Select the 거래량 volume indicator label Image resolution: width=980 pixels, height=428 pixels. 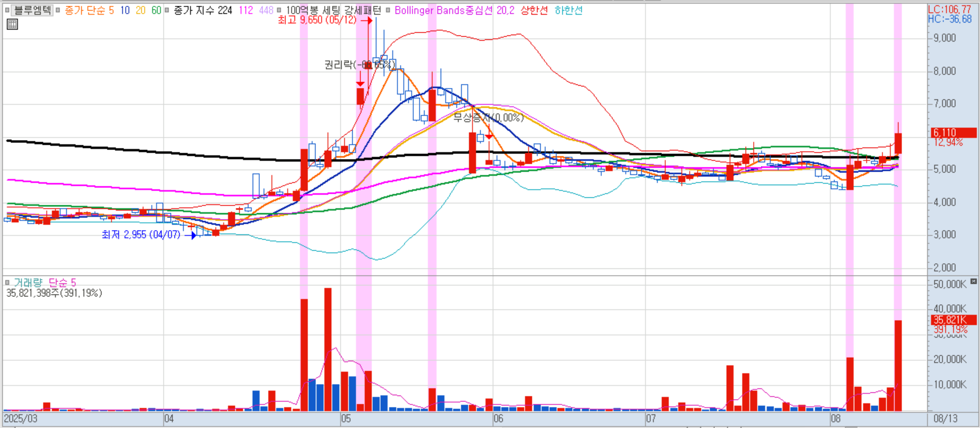[x=28, y=283]
